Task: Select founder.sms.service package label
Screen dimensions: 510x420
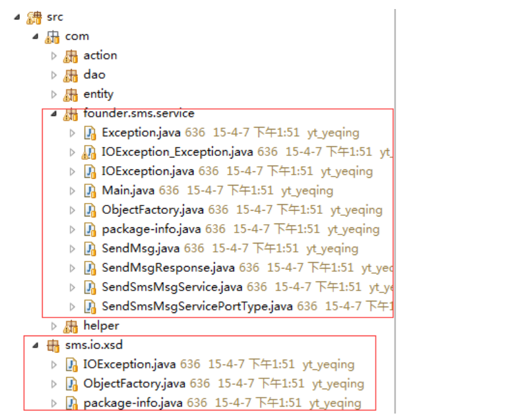Action: pyautogui.click(x=139, y=113)
